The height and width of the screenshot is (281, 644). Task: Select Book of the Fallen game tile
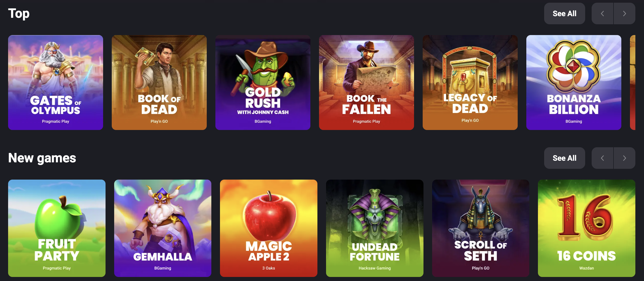367,83
